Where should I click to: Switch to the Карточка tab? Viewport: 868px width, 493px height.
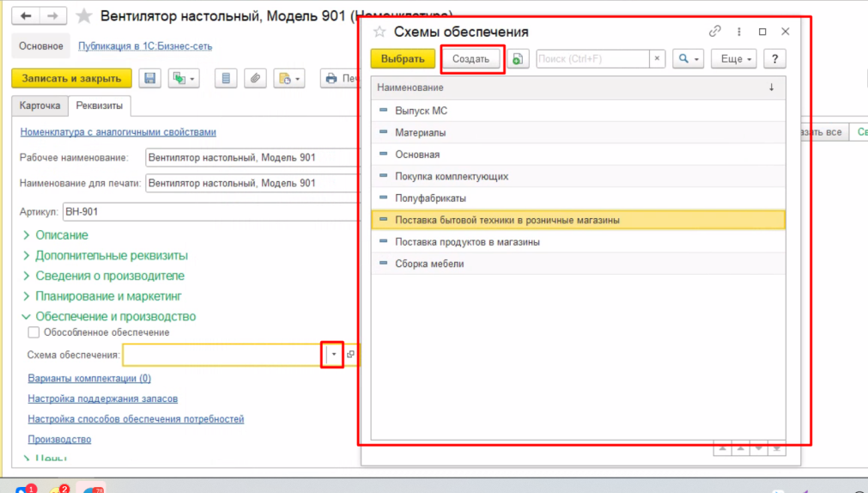[x=39, y=106]
